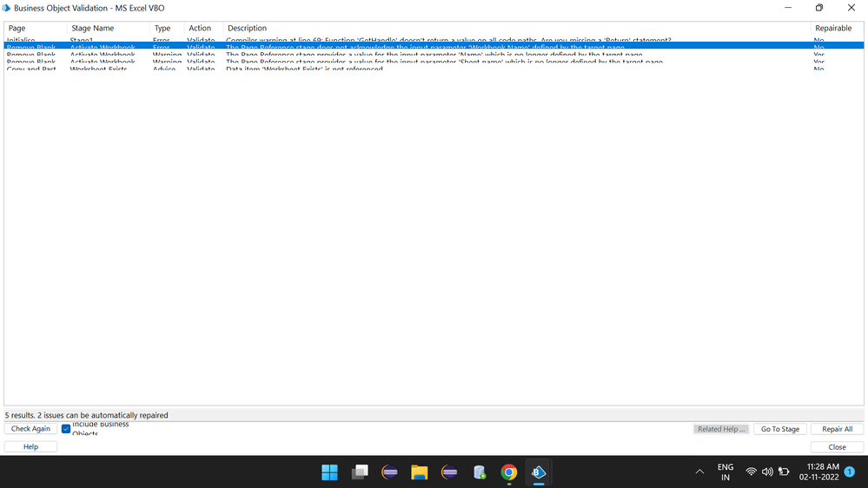Open the database tool taskbar icon
868x488 pixels.
[480, 472]
